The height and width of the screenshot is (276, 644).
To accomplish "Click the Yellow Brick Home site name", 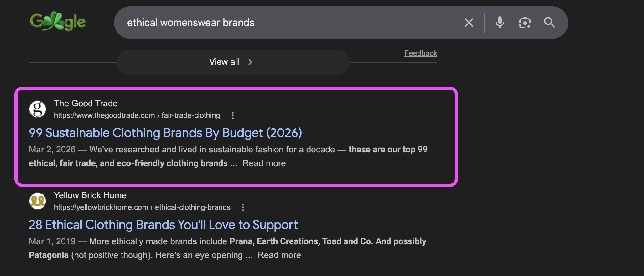I will pyautogui.click(x=90, y=195).
